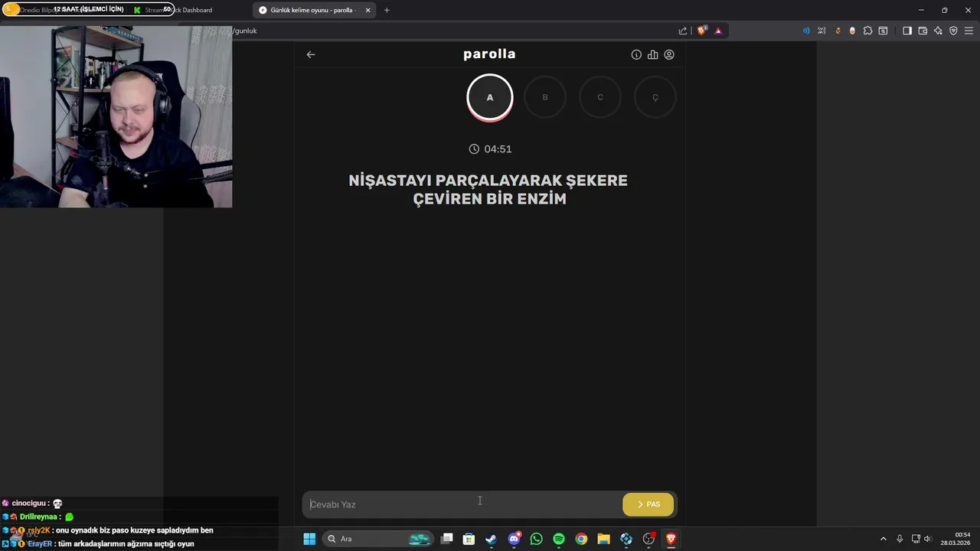Screen dimensions: 980x551
Task: Open the volume speaker tray icon
Action: (x=927, y=539)
